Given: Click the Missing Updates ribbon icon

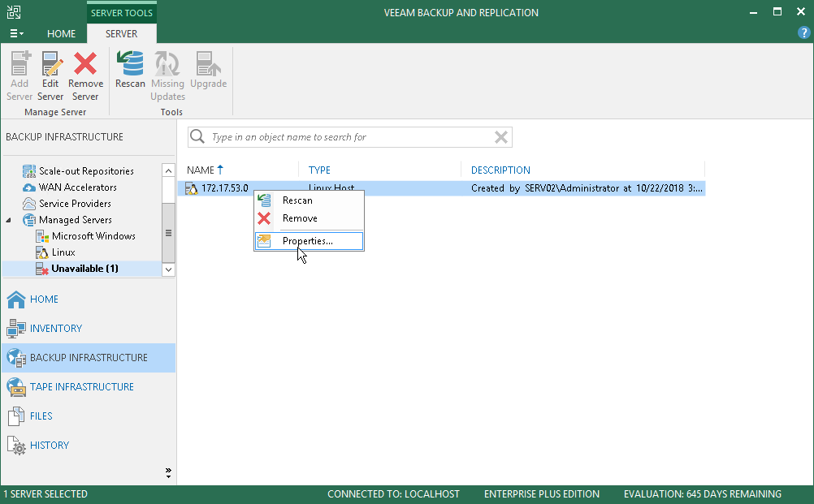Looking at the screenshot, I should (x=167, y=63).
